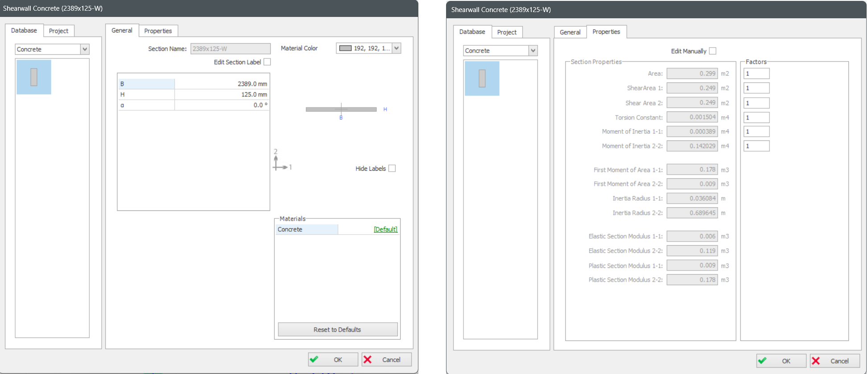Click the green checkmark OK in the left dialog

(x=333, y=360)
